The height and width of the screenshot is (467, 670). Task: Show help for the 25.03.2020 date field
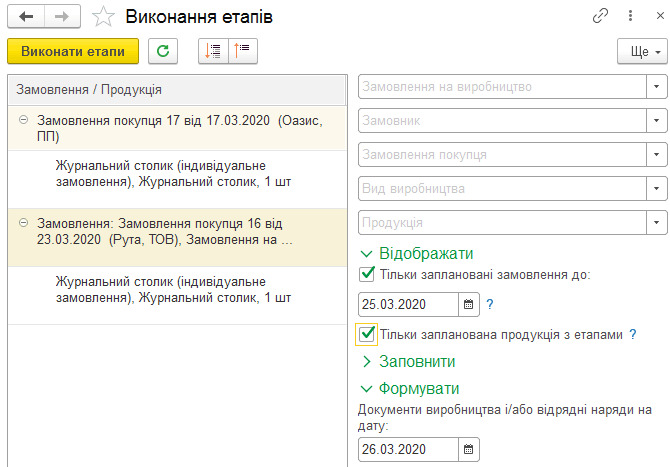coord(490,304)
